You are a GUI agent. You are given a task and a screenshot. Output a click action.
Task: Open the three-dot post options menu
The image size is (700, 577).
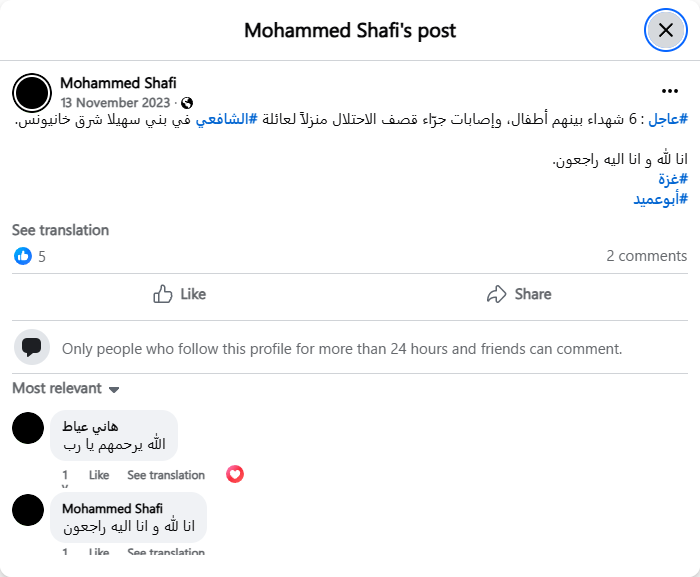click(x=670, y=90)
